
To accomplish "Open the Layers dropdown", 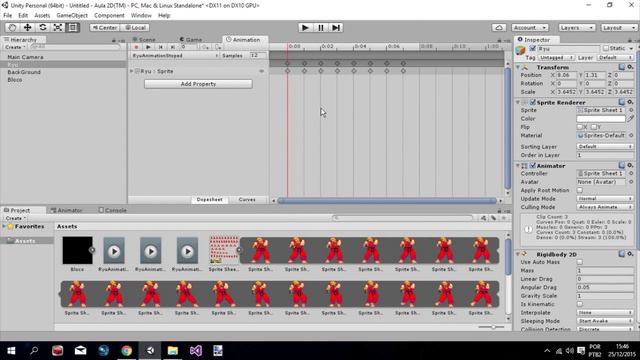I will click(576, 27).
